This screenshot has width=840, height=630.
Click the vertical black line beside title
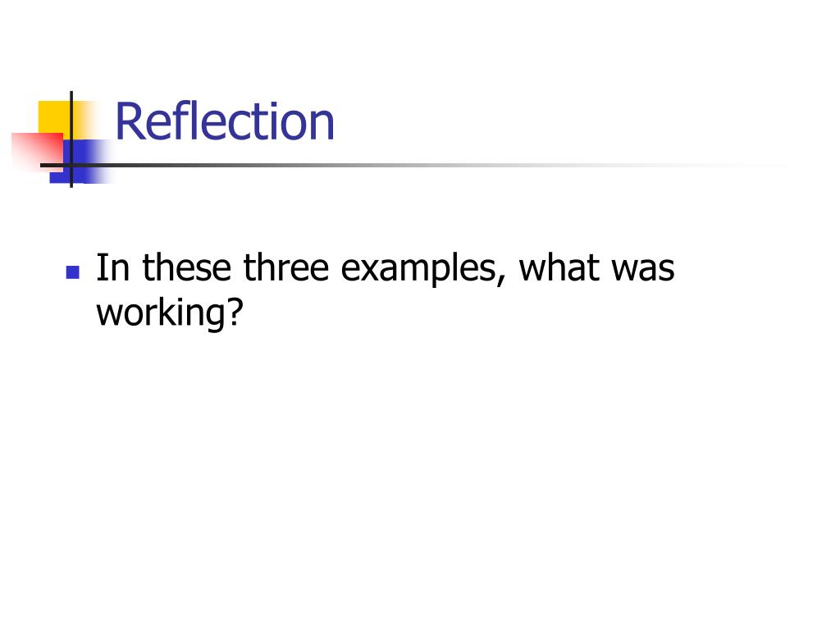[x=71, y=139]
